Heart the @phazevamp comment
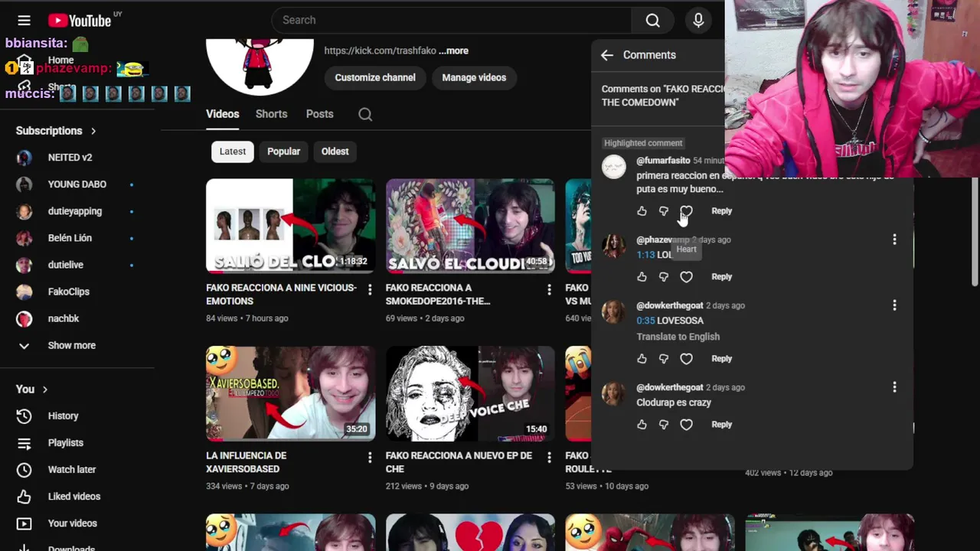Screen dimensions: 980x551 click(x=686, y=277)
